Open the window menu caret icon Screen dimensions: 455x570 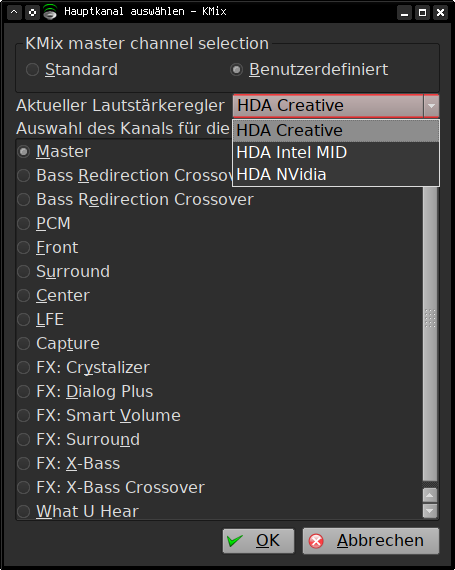(x=14, y=12)
